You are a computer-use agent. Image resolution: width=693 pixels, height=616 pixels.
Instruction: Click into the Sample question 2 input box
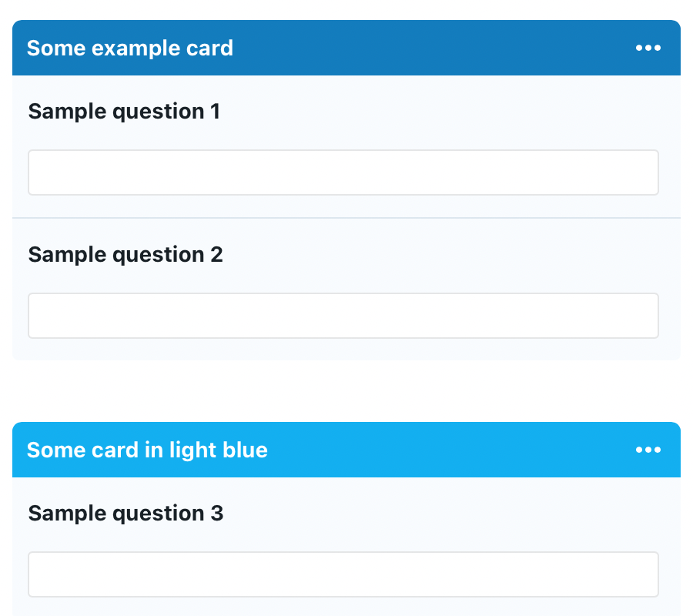click(x=343, y=316)
